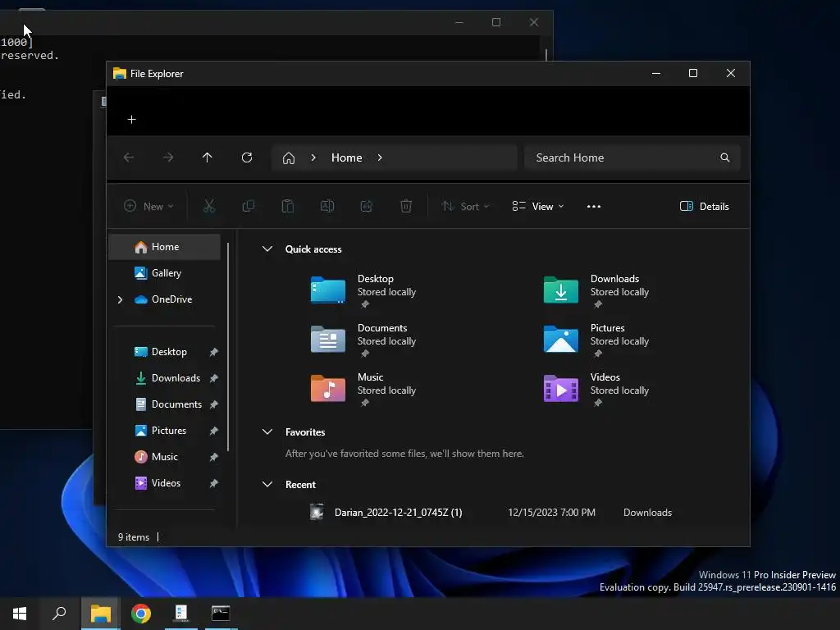Open the New dropdown menu
840x630 pixels.
[x=148, y=206]
